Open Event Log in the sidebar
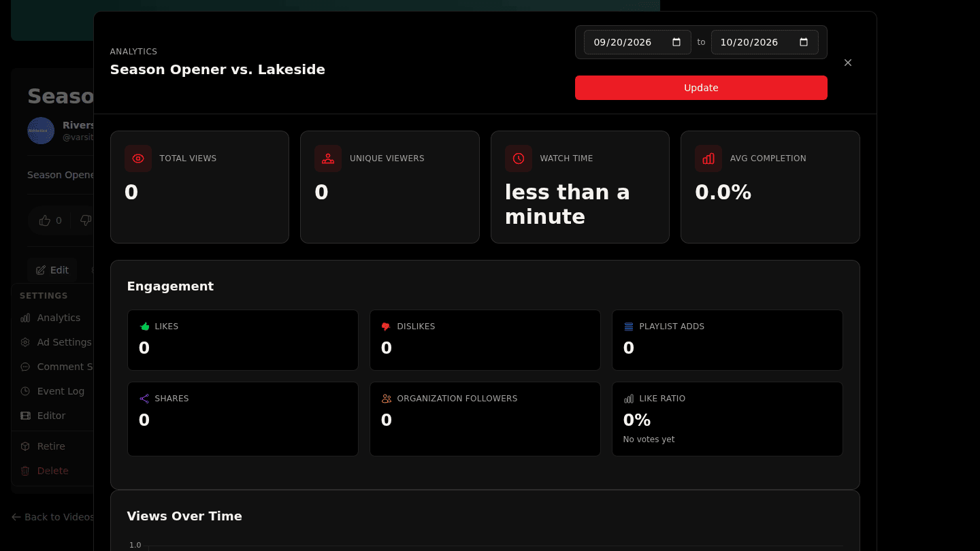 click(52, 391)
